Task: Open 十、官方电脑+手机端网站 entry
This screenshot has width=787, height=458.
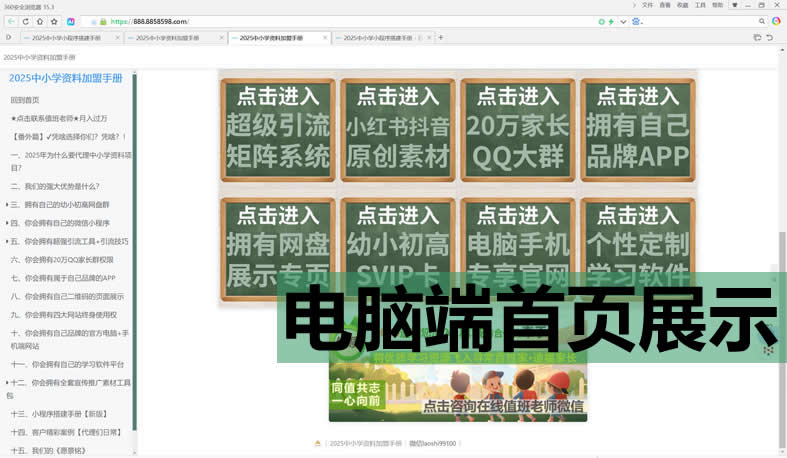Action: pyautogui.click(x=69, y=340)
